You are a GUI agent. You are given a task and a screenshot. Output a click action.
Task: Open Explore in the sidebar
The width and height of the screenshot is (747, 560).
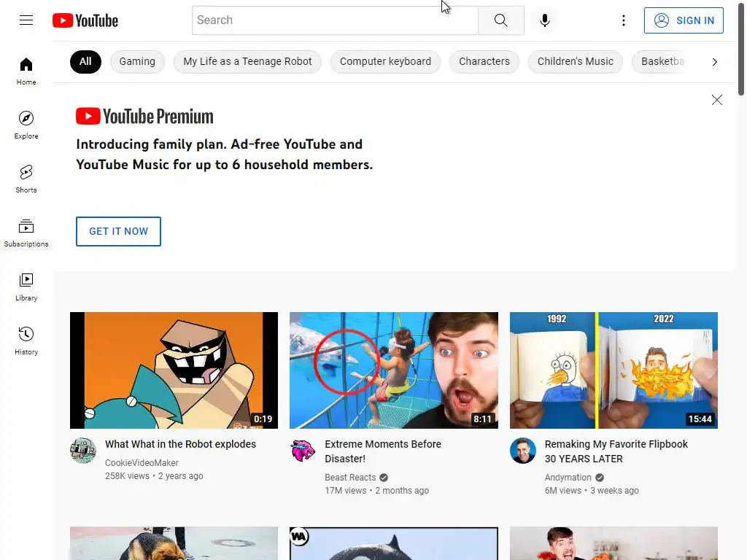[26, 125]
